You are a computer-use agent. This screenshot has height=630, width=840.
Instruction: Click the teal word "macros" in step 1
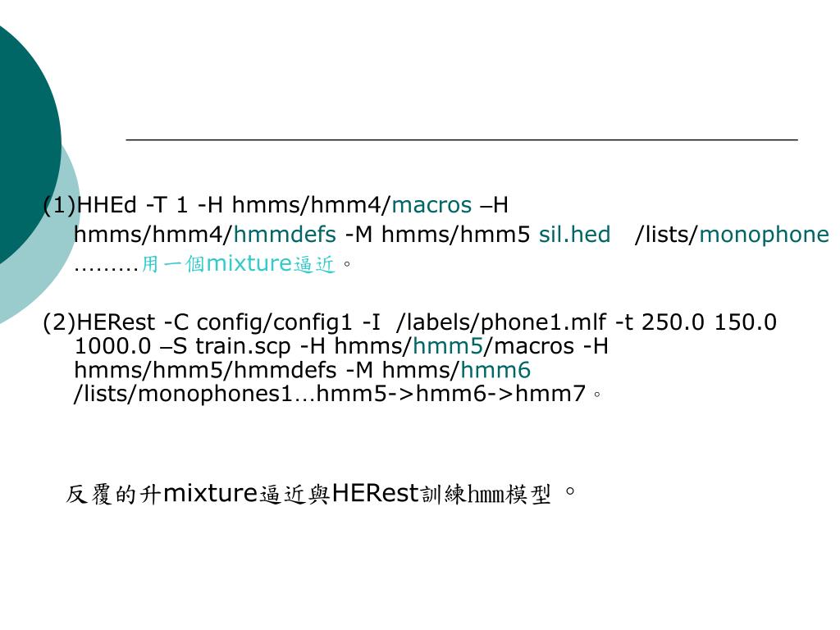pyautogui.click(x=431, y=205)
